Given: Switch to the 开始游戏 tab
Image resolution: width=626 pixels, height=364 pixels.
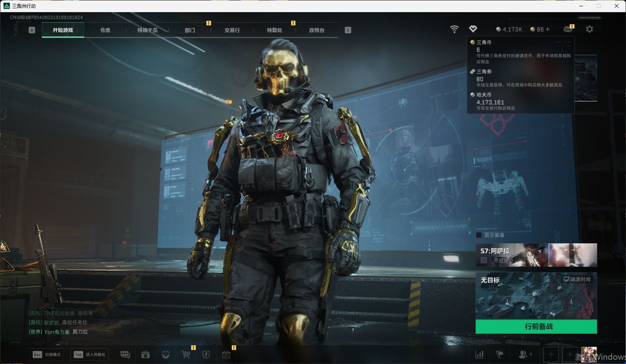Looking at the screenshot, I should 63,30.
